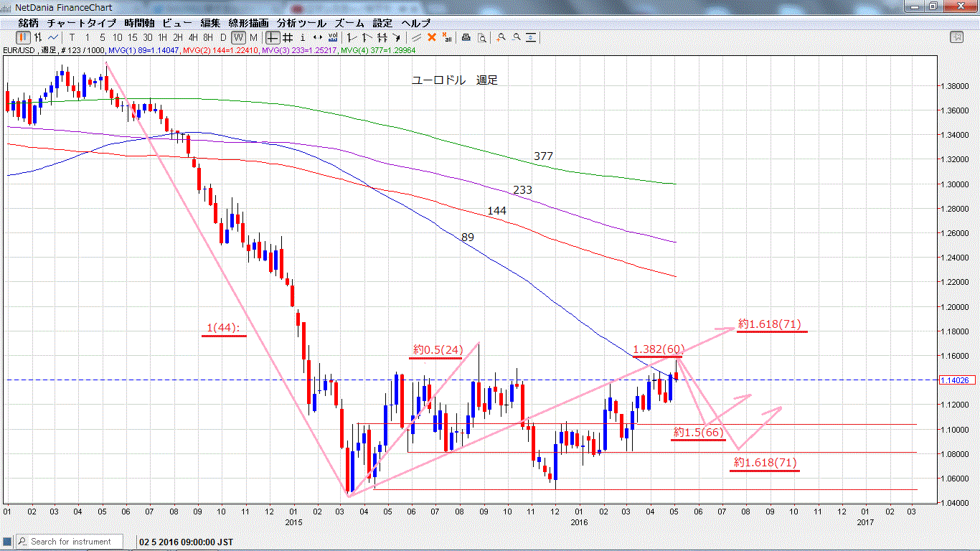Image resolution: width=980 pixels, height=551 pixels.
Task: Open the 時間軸 menu
Action: 138,23
